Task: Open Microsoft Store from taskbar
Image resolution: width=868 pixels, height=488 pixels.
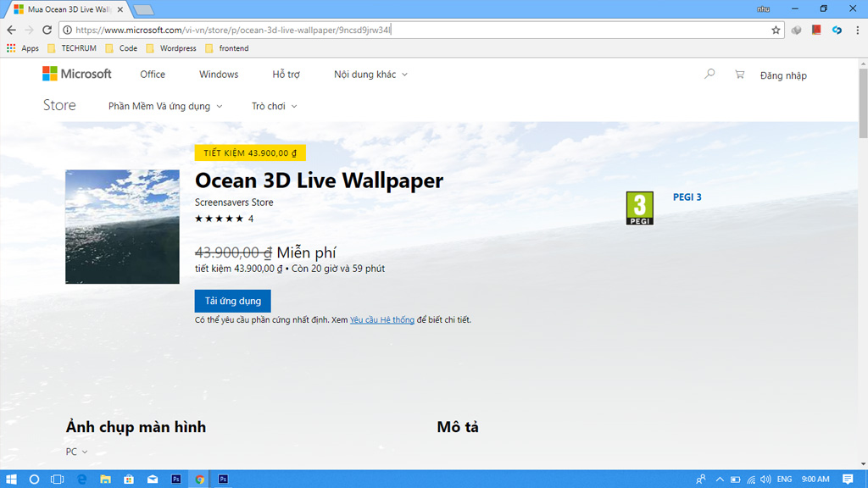Action: pos(129,480)
